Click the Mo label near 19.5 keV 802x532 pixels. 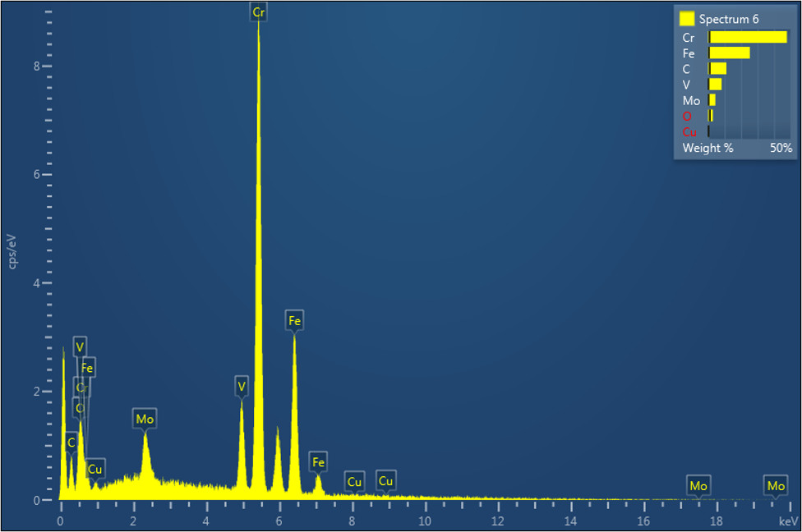coord(776,486)
